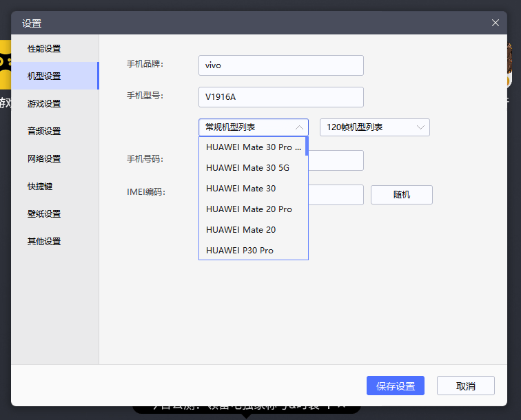
Task: Switch to the 游戏设置 tab
Action: tap(55, 103)
